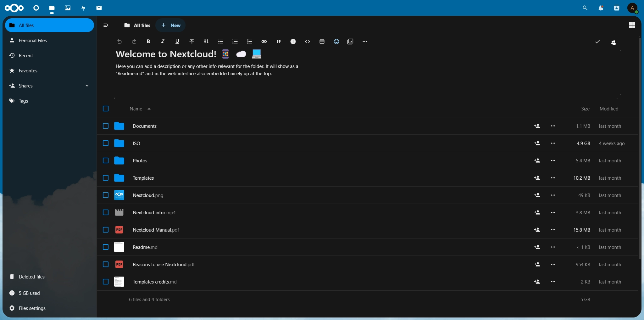Redo the editor change
This screenshot has width=644, height=320.
coord(134,42)
